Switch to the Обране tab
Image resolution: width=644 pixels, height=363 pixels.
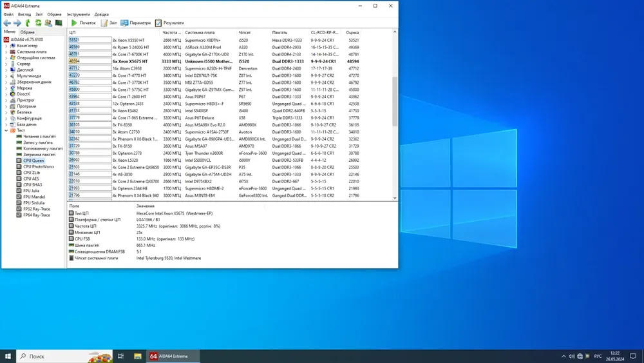click(28, 32)
